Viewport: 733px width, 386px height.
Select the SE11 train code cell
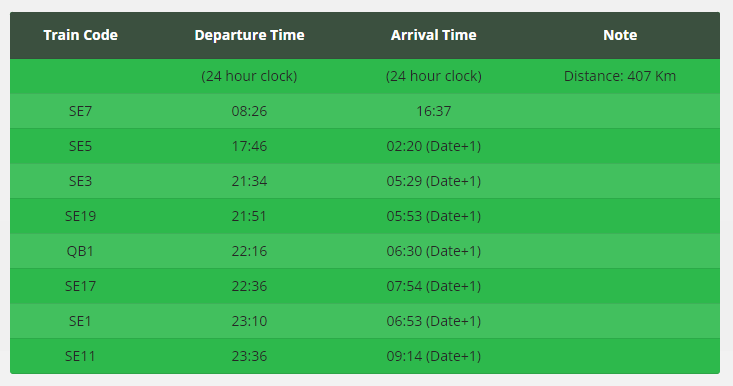tap(80, 356)
